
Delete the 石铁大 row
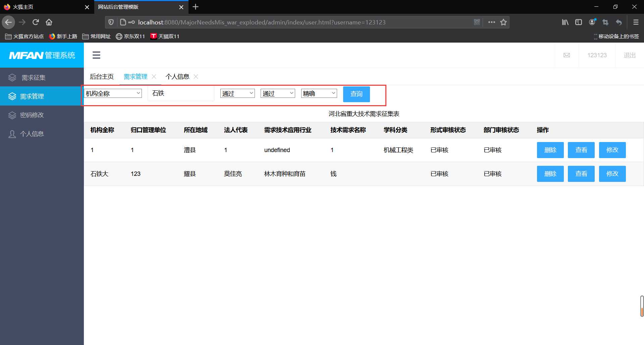pyautogui.click(x=550, y=174)
